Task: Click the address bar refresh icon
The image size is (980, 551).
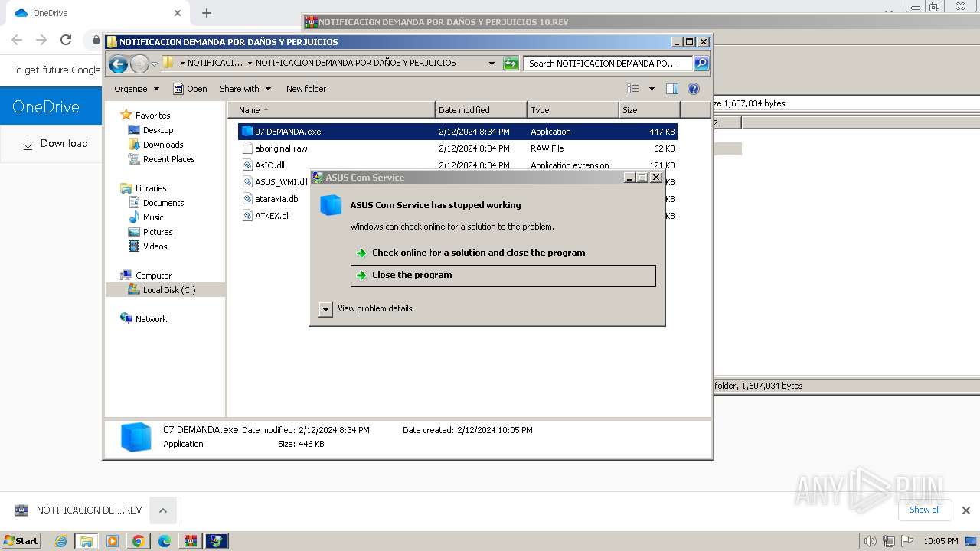Action: coord(511,64)
